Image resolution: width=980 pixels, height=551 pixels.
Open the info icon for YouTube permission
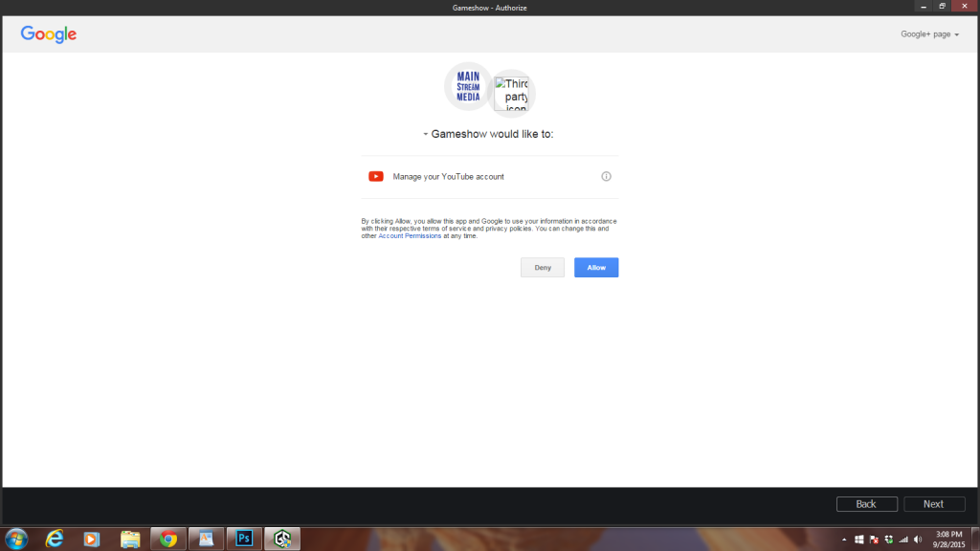(606, 176)
